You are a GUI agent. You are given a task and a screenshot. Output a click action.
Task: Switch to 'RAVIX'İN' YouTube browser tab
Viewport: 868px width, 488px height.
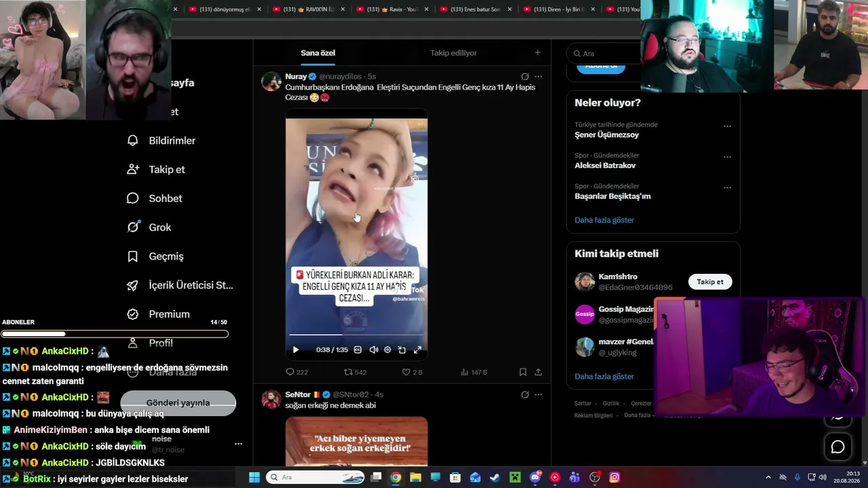[307, 9]
